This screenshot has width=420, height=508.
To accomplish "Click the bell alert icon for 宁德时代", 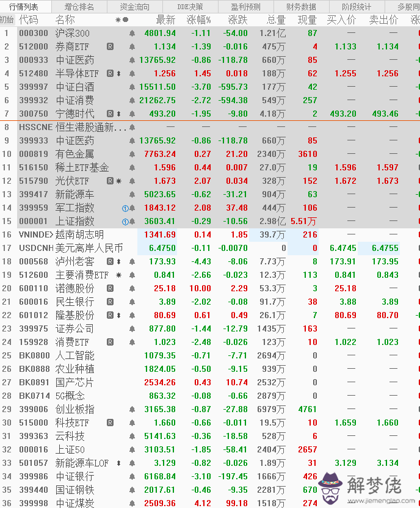I will (132, 114).
